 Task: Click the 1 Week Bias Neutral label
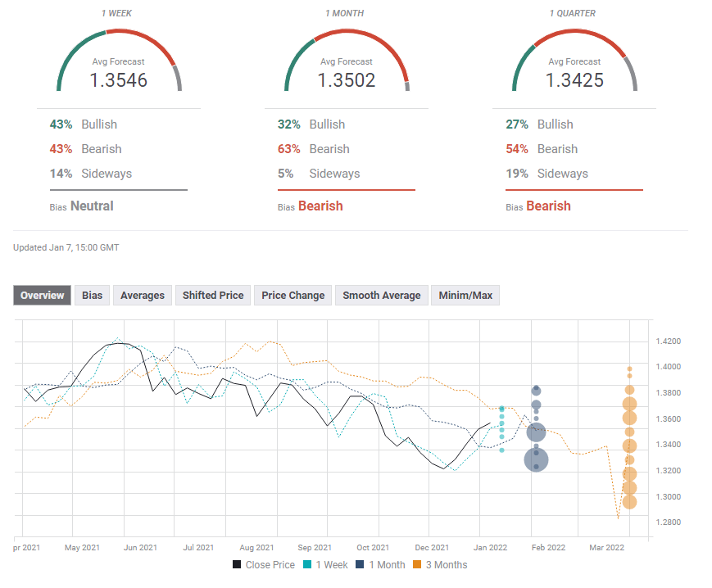(x=92, y=206)
